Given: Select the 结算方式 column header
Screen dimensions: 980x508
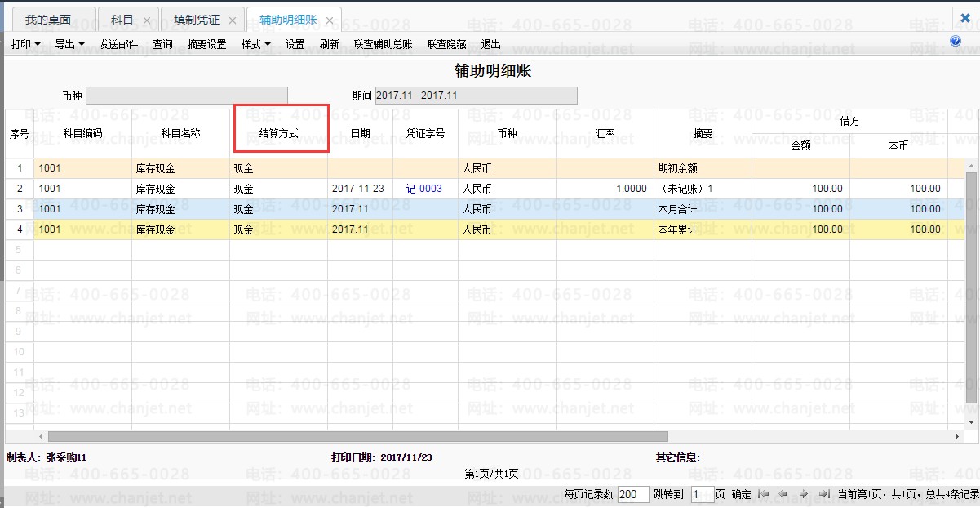Looking at the screenshot, I should [278, 133].
